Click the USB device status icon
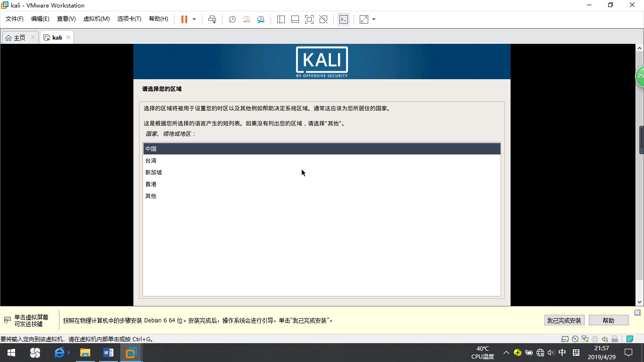The width and height of the screenshot is (644, 362). [x=615, y=339]
